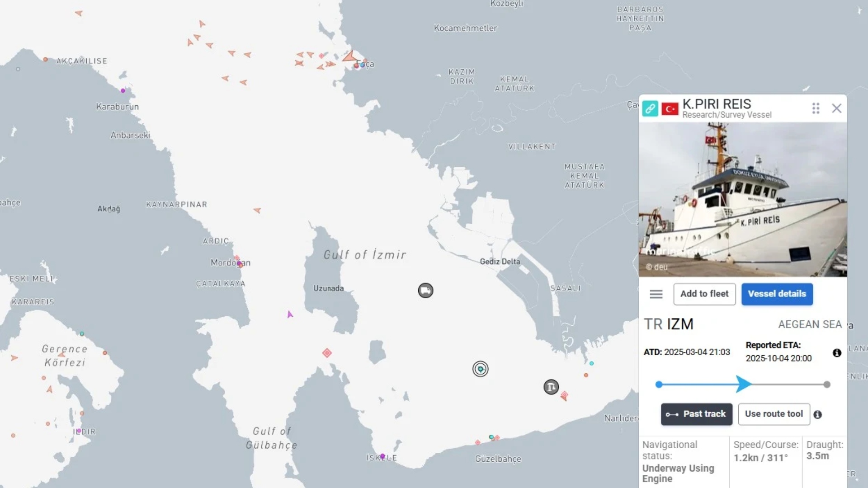
Task: Close the K.PIRI REIS vessel panel
Action: pyautogui.click(x=836, y=108)
